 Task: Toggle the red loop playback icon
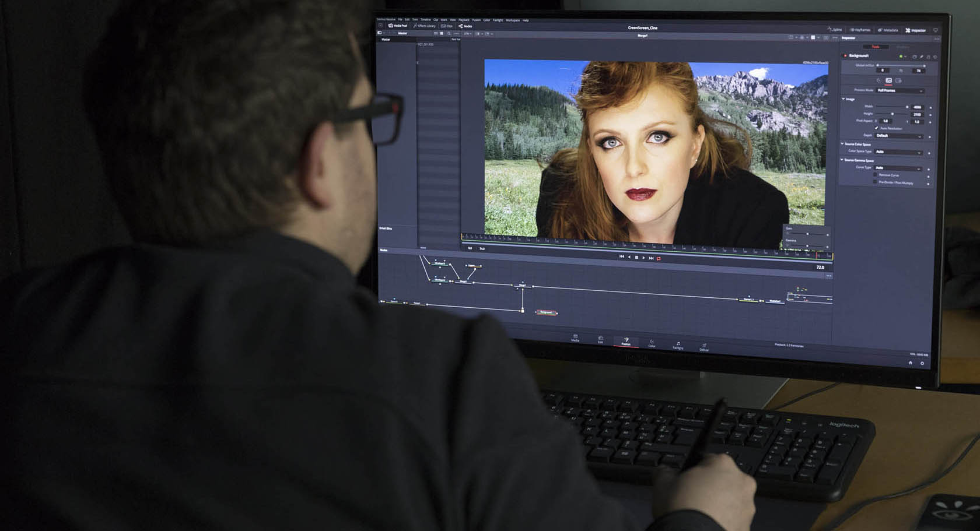pos(659,258)
